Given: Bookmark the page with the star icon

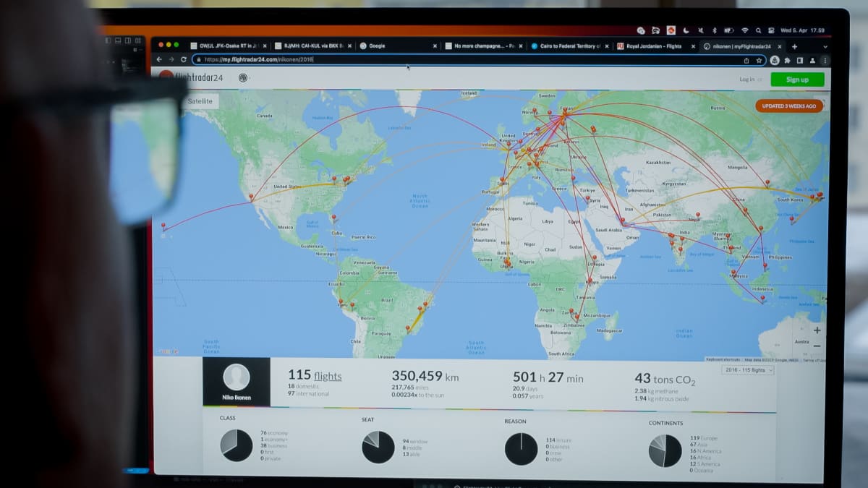Looking at the screenshot, I should tap(759, 60).
